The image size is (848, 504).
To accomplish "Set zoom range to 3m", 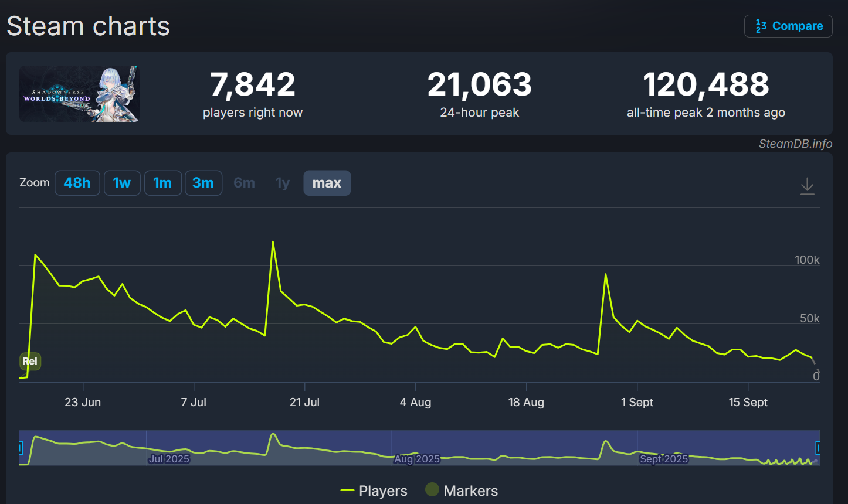I will pyautogui.click(x=203, y=183).
